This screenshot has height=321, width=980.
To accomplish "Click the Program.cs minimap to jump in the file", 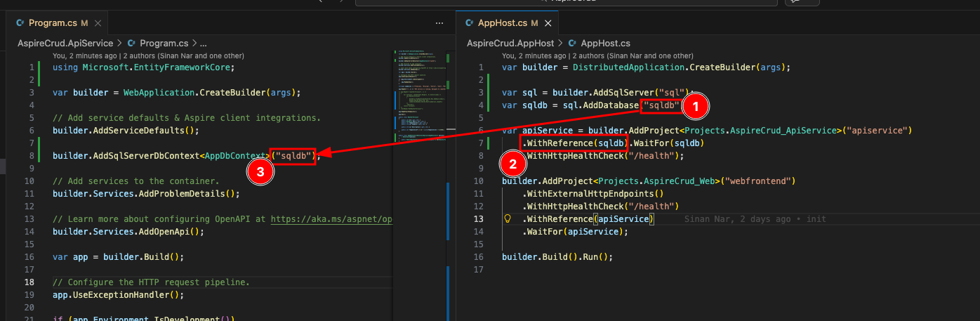I will (420, 105).
